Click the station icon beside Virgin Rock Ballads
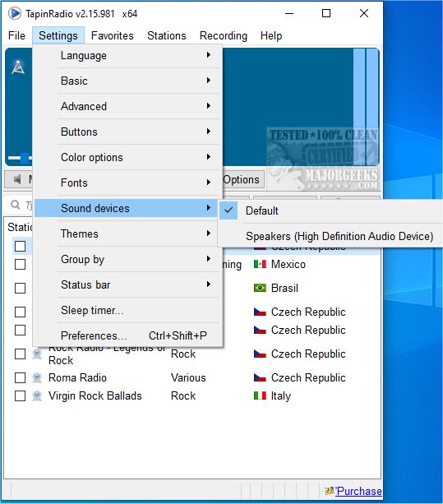 [37, 395]
